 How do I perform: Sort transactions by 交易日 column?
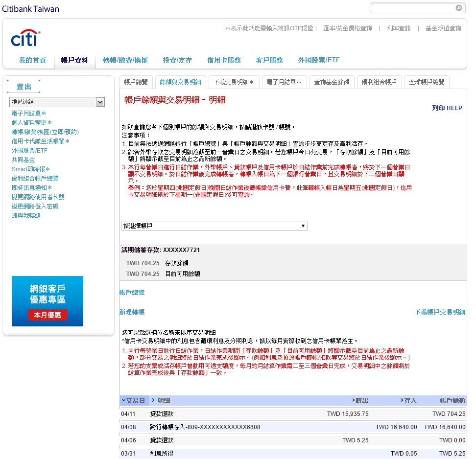click(134, 400)
